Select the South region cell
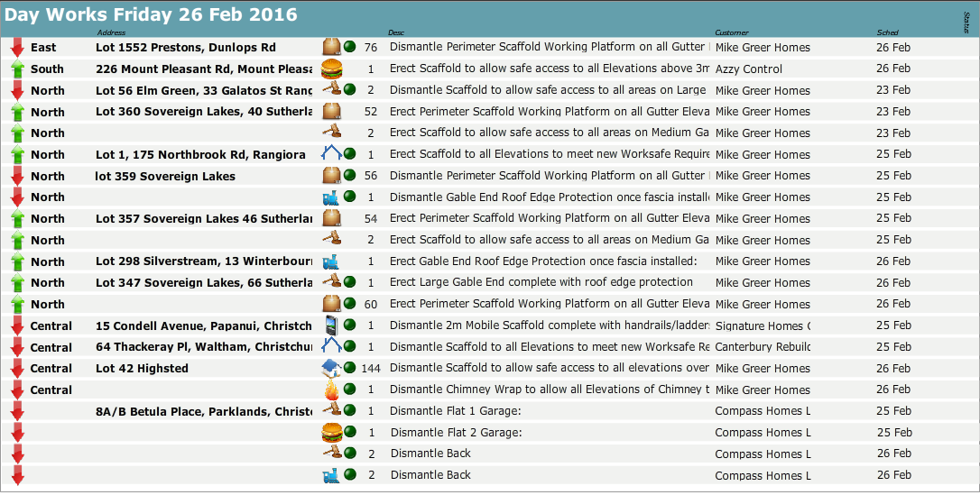Viewport: 980px width, 495px height. [x=47, y=69]
